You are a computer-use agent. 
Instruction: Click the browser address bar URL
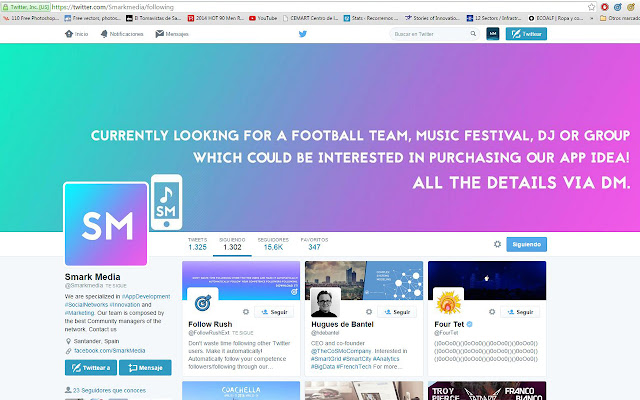click(x=113, y=7)
